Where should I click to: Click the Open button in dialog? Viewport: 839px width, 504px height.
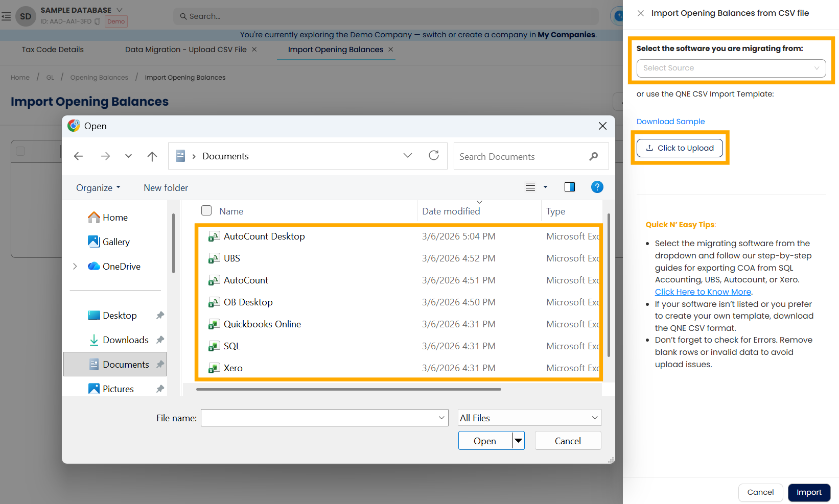485,441
